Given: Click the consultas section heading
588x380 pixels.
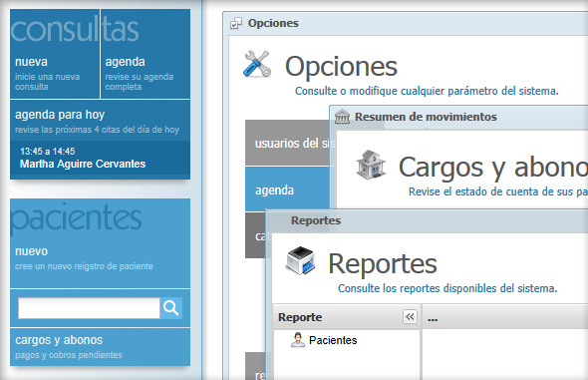Looking at the screenshot, I should 75,30.
